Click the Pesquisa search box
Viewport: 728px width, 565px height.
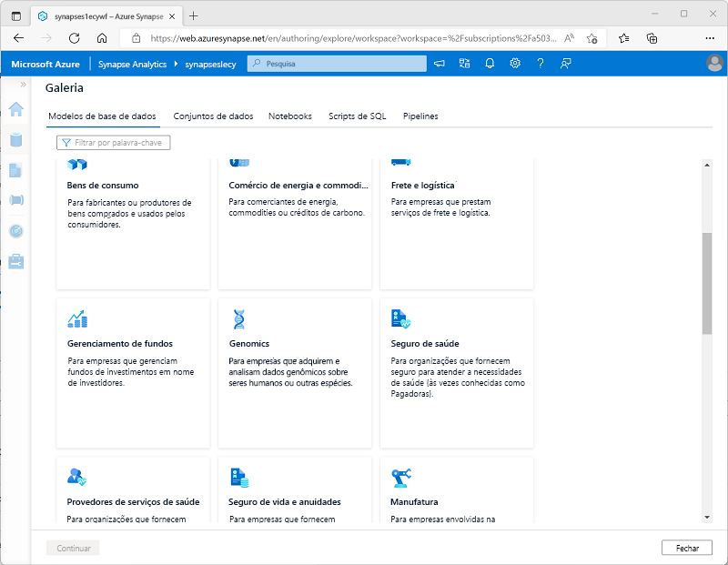coord(337,64)
